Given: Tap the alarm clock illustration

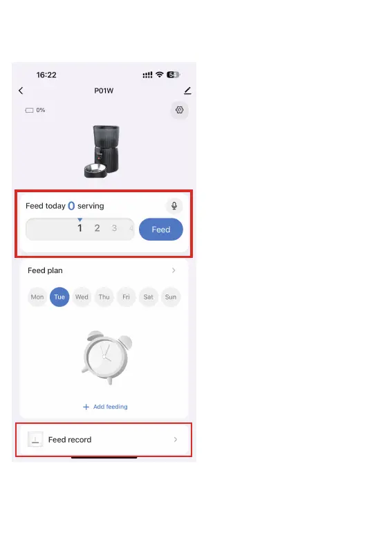Looking at the screenshot, I should [x=106, y=357].
